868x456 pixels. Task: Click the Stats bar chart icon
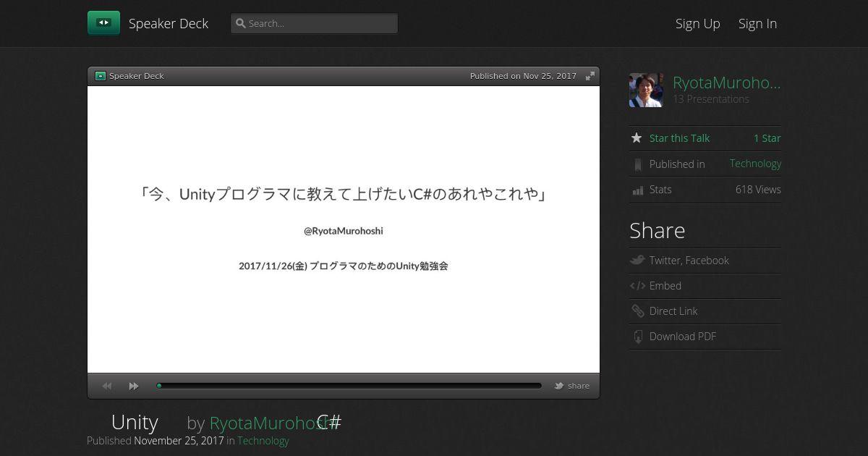click(x=637, y=190)
